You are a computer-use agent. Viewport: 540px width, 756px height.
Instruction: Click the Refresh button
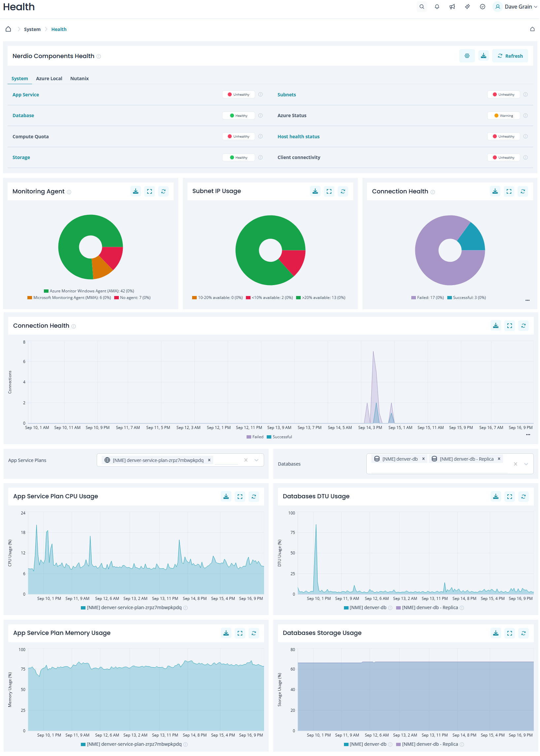coord(510,56)
